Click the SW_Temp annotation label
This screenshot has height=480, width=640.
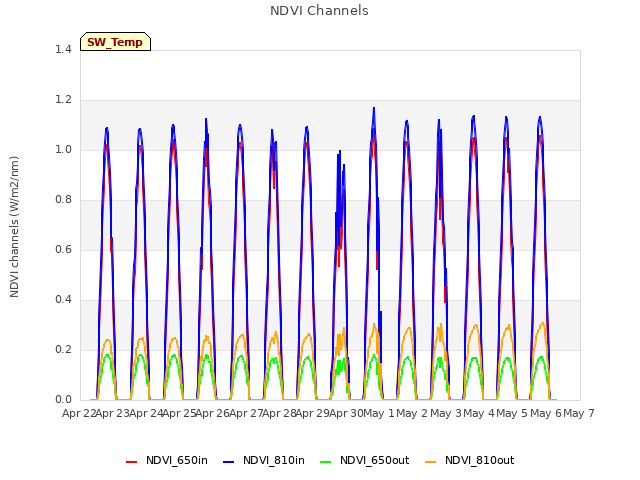pos(116,42)
